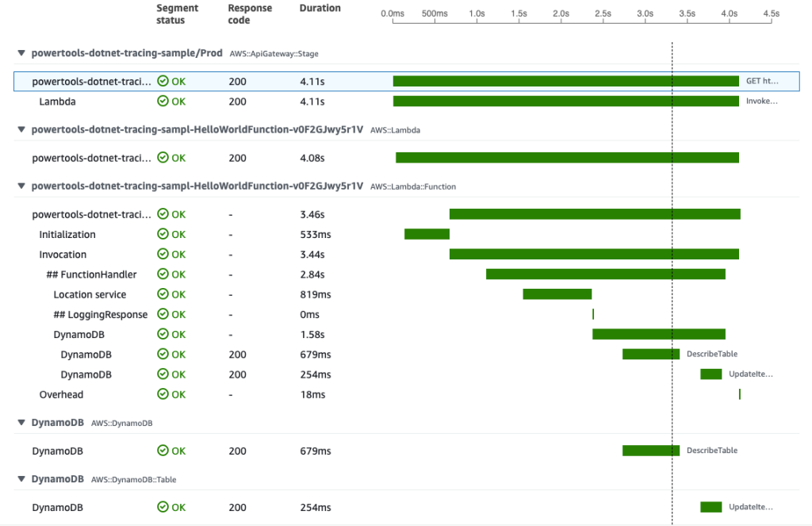Click the Segment status column header
Screen dimensions: 812x526
pos(176,13)
